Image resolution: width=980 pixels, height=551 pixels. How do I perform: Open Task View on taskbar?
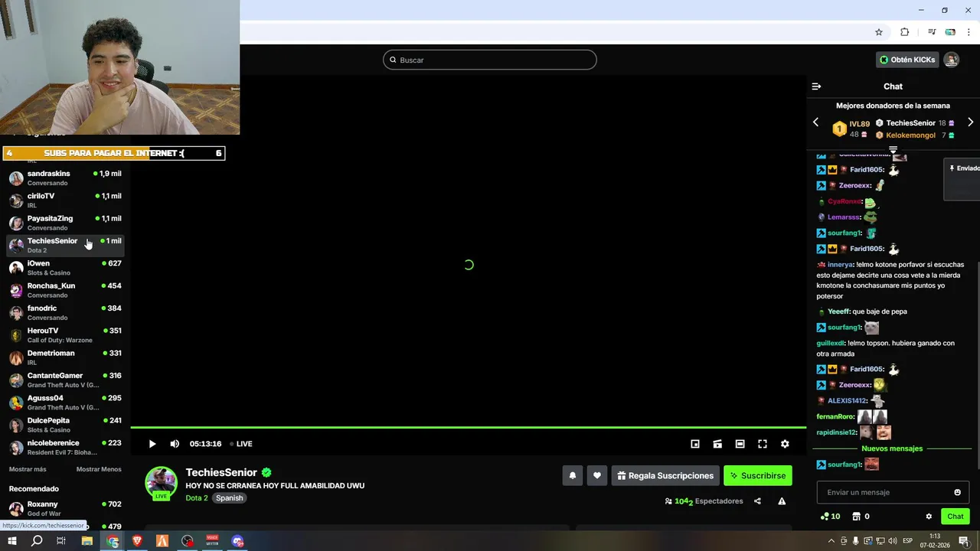61,541
